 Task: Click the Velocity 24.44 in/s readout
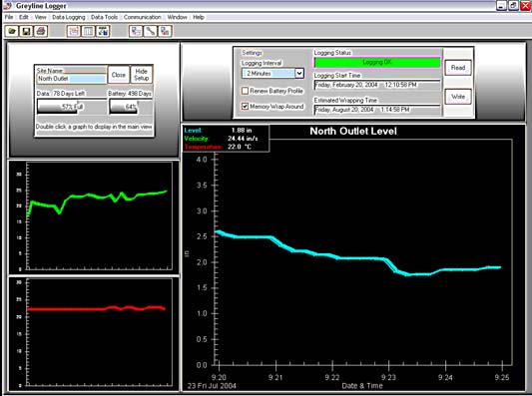(x=221, y=139)
